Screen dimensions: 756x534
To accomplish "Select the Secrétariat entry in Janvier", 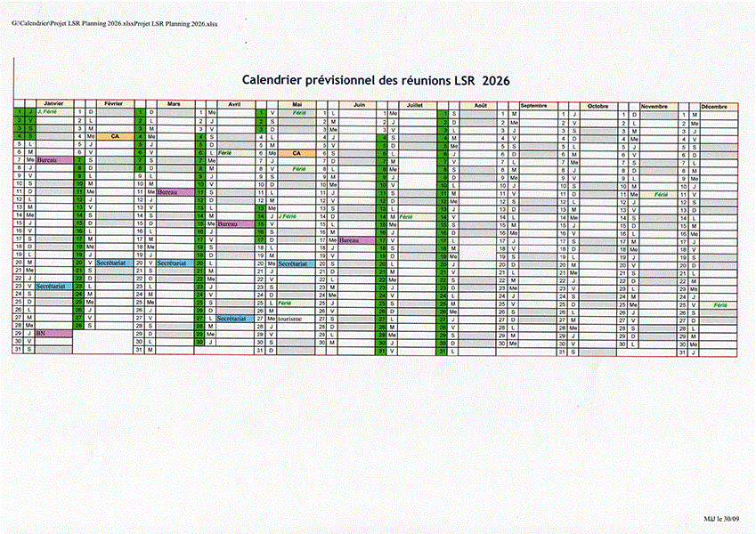I will pyautogui.click(x=53, y=286).
